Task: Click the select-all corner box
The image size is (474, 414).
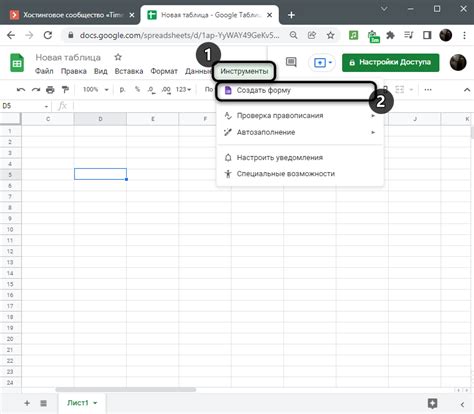Action: (10, 119)
